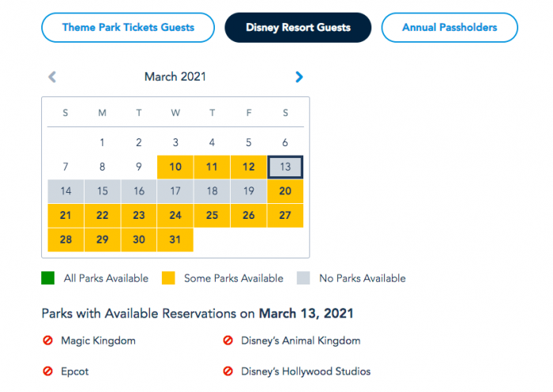The width and height of the screenshot is (553, 392).
Task: Click unavailable icon beside Disney's Hollywood Studios
Action: [x=228, y=371]
